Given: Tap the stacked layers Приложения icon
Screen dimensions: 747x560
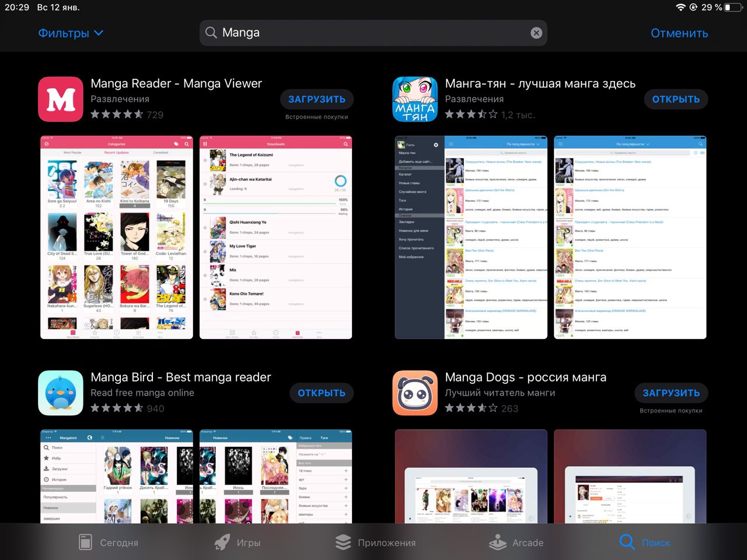Looking at the screenshot, I should click(x=343, y=542).
